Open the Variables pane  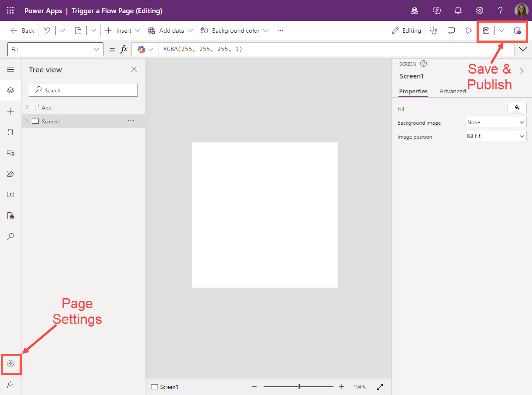coord(10,194)
